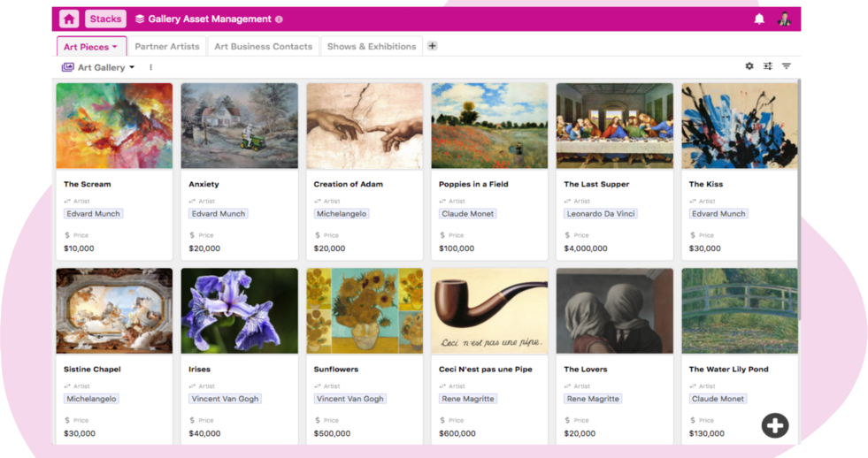Image resolution: width=868 pixels, height=458 pixels.
Task: Click the Claude Monet tag on Poppies in a Field
Action: point(467,213)
